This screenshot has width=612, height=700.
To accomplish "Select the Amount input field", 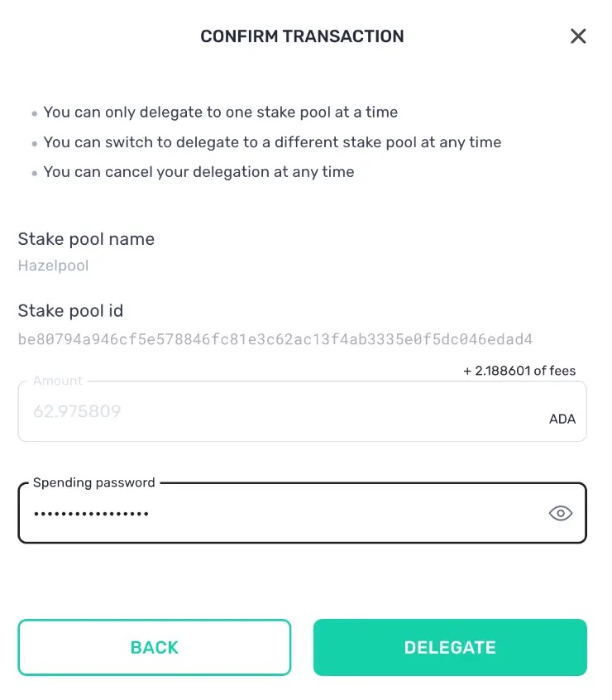I will (x=248, y=411).
